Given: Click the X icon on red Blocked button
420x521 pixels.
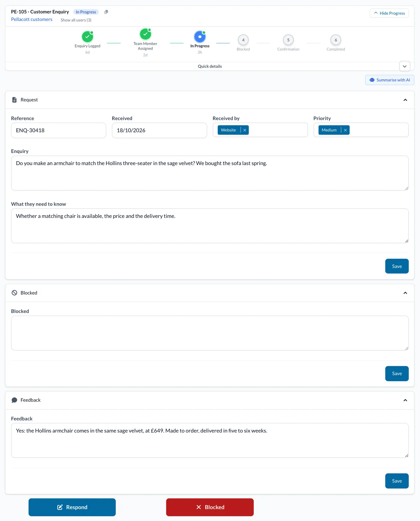Looking at the screenshot, I should 199,507.
